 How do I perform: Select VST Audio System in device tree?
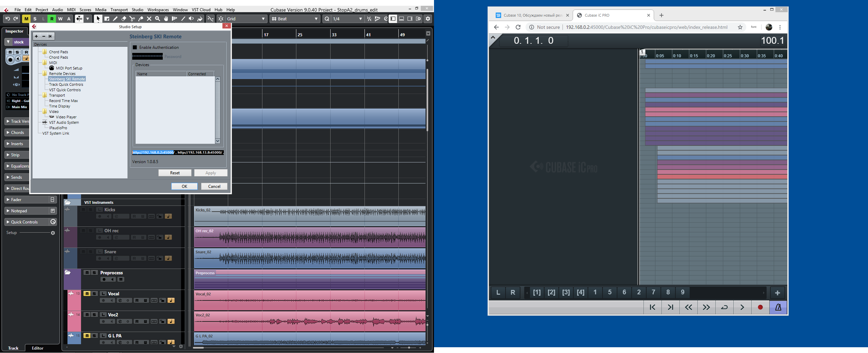(x=64, y=122)
